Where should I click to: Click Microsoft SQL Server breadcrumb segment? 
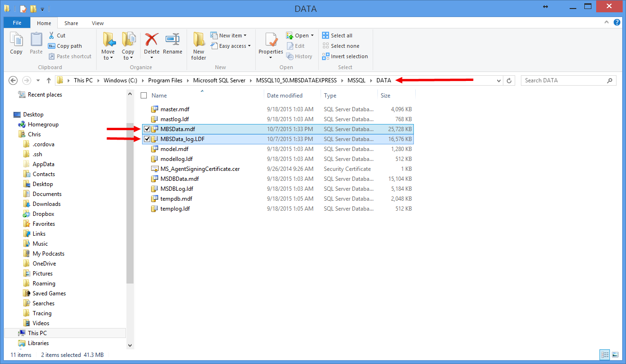(x=219, y=80)
